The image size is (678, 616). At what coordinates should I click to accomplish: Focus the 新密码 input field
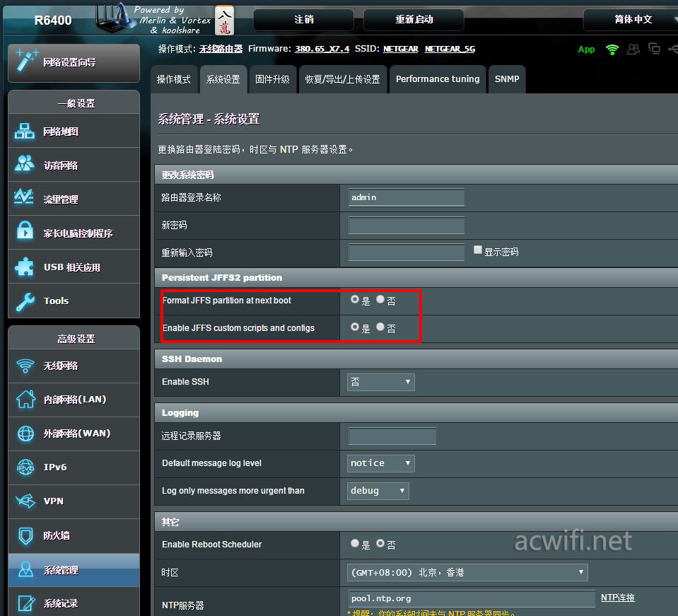(407, 226)
